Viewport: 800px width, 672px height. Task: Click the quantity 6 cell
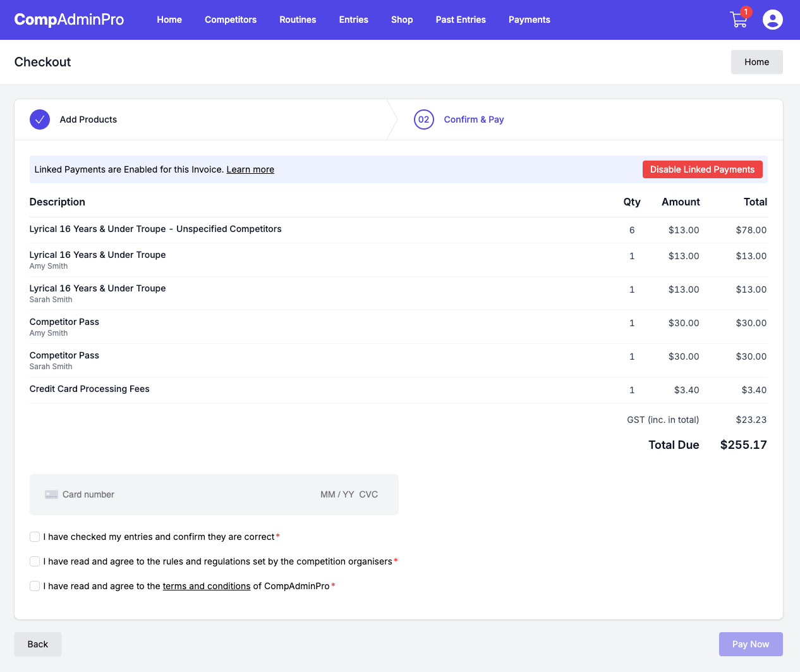632,230
